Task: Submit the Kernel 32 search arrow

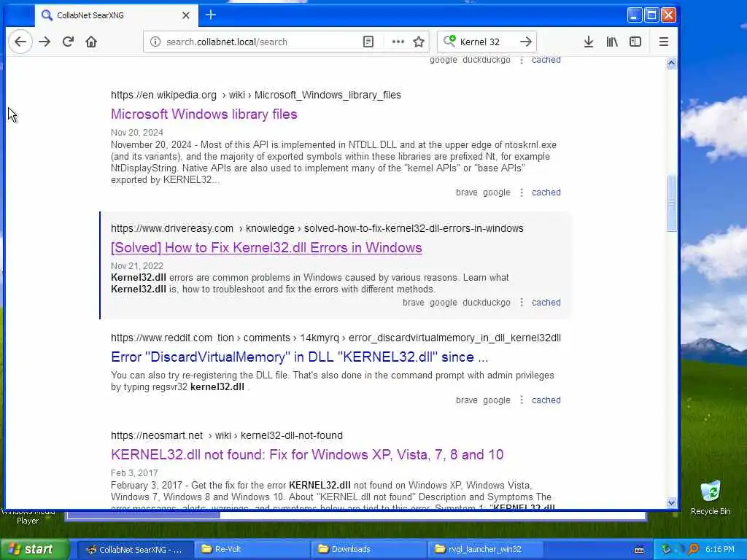Action: coord(526,42)
